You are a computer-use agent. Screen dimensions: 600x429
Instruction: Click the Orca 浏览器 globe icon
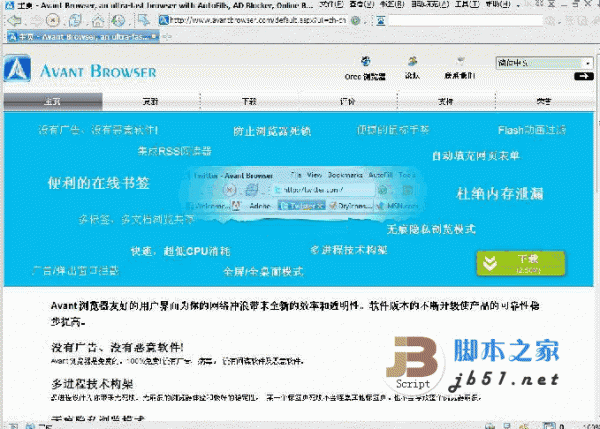pyautogui.click(x=366, y=61)
